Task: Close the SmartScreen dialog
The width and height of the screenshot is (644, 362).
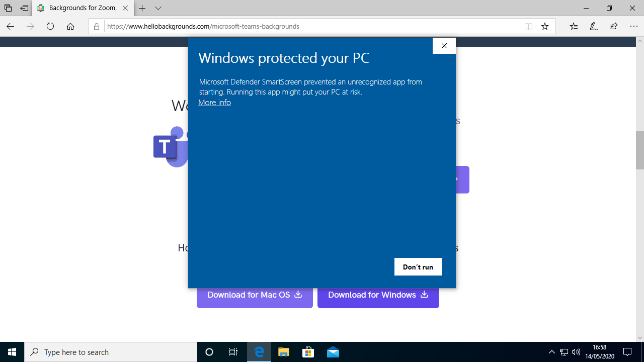Action: (444, 46)
